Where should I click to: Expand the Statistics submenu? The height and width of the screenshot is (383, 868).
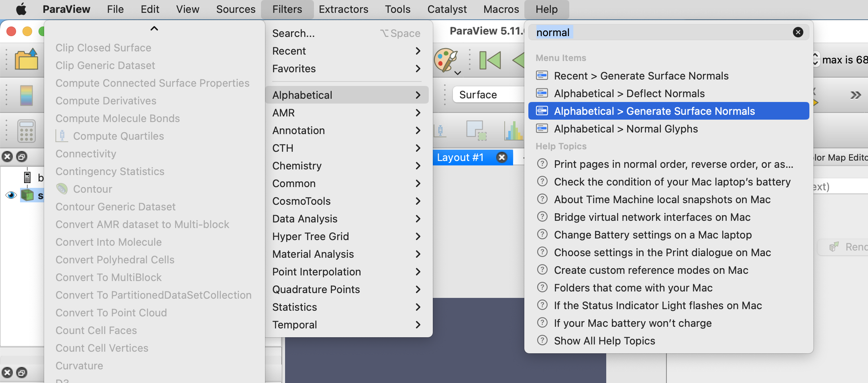[x=346, y=307]
